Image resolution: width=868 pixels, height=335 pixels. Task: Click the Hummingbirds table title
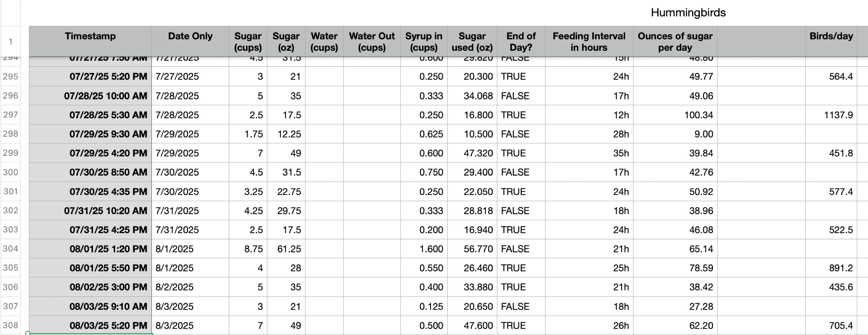click(688, 13)
